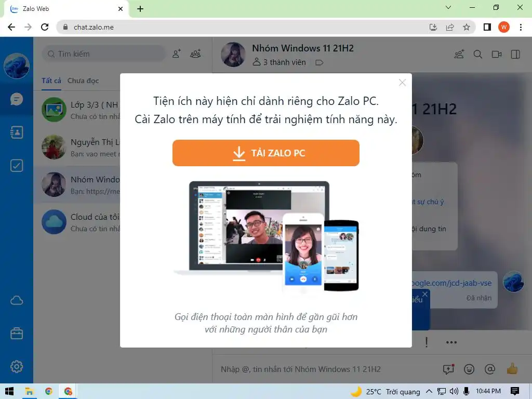This screenshot has height=399, width=532.
Task: Open the emoji smiley picker
Action: [x=469, y=369]
